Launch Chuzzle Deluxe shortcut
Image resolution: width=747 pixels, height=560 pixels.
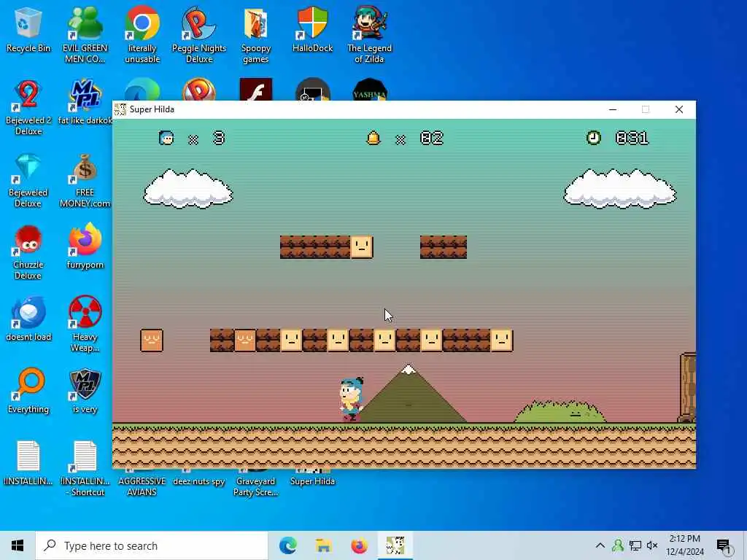click(28, 252)
